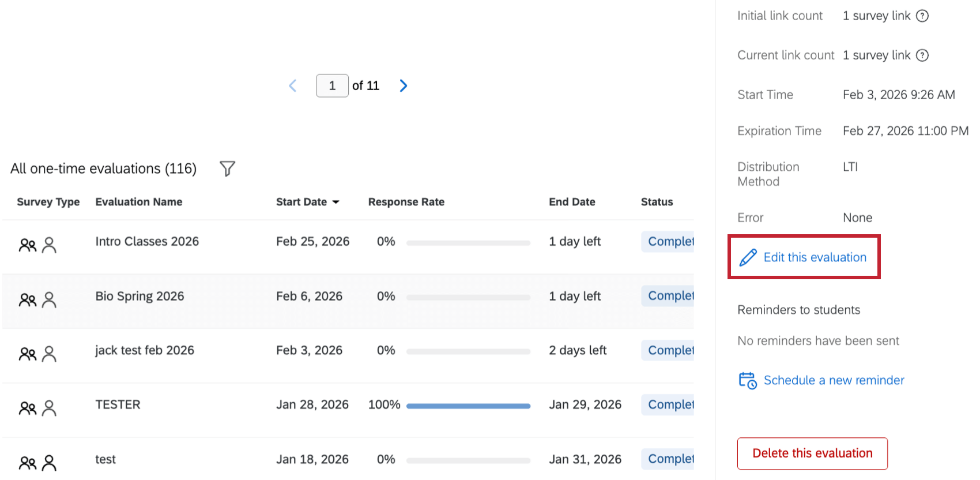Click pencil icon for Edit this evaluation
The image size is (980, 480).
point(748,257)
